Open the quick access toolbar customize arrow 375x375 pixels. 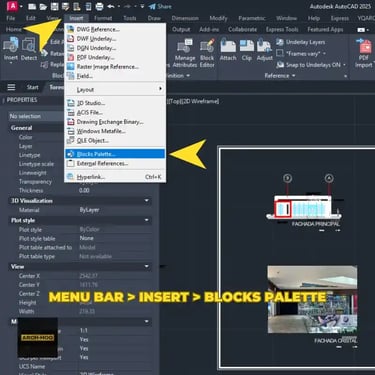pos(142,6)
